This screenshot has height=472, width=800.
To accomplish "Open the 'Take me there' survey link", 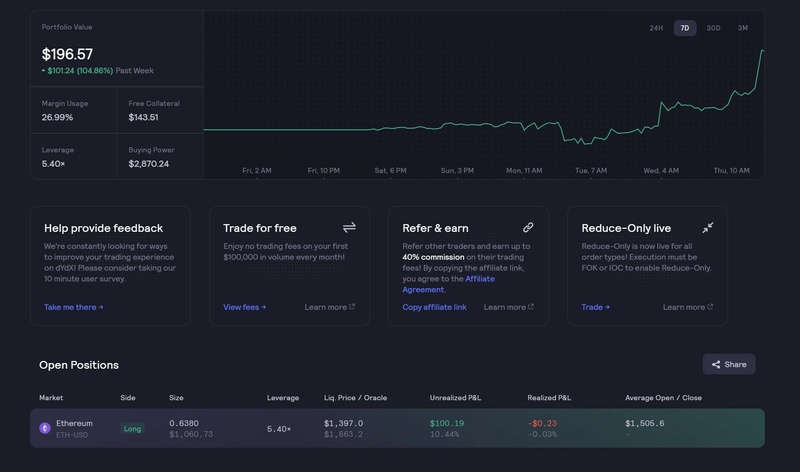I will tap(73, 307).
